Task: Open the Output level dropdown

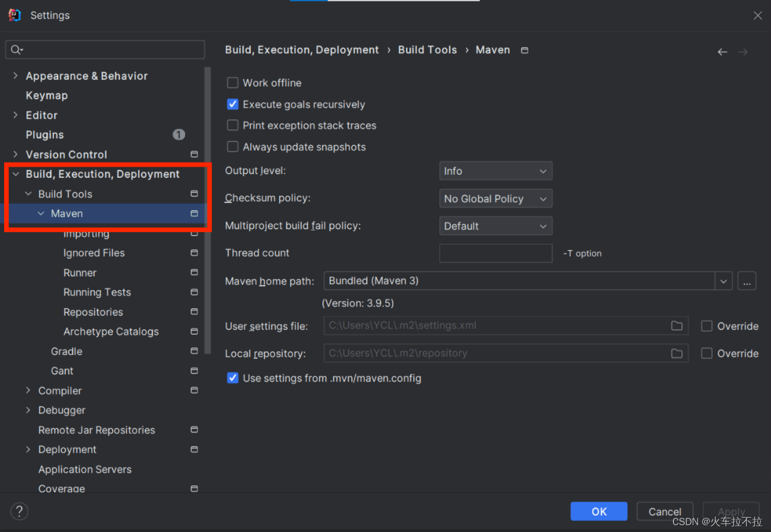Action: (x=495, y=171)
